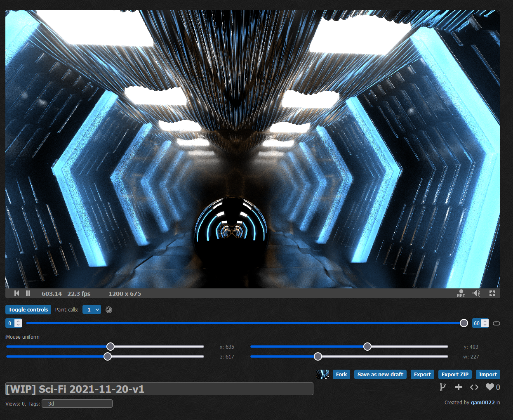The image size is (513, 420).
Task: Click the plus add icon
Action: click(458, 387)
